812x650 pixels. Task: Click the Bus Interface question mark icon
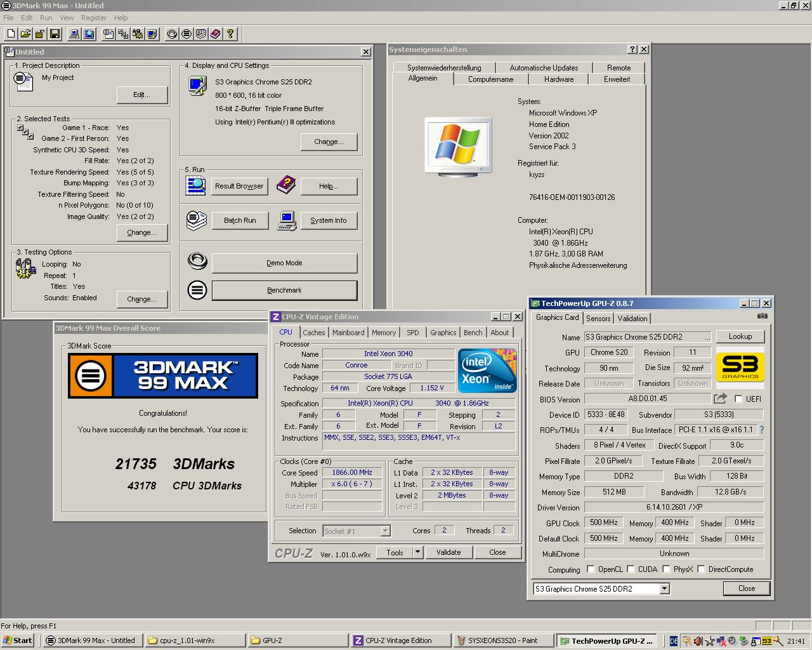click(762, 430)
